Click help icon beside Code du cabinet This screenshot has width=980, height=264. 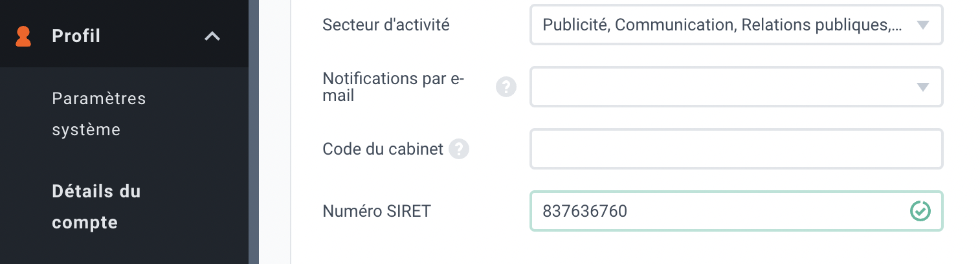click(x=458, y=149)
